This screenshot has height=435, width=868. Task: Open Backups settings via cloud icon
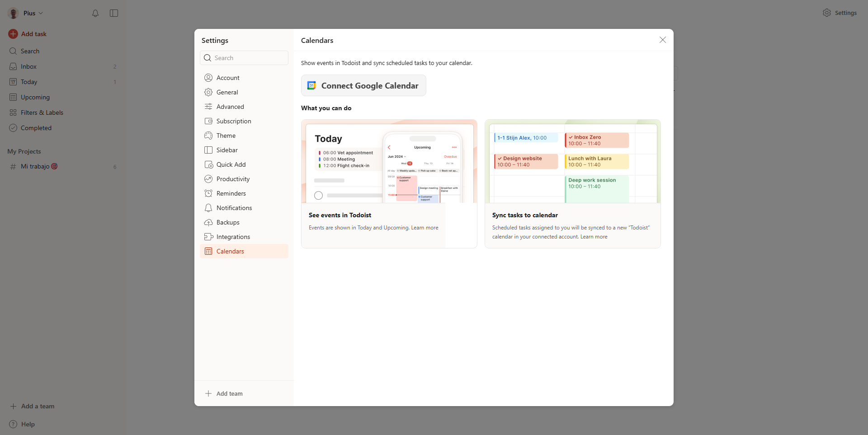(x=208, y=222)
